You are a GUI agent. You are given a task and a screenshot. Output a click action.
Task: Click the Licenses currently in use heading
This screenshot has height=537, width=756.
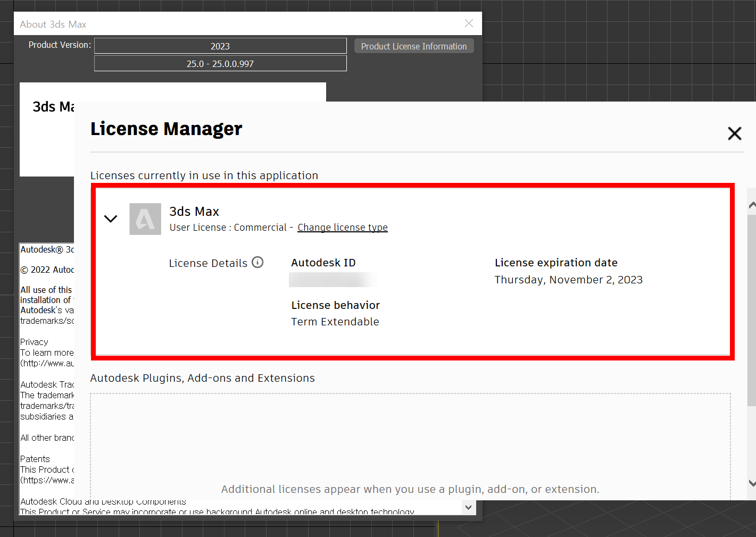(204, 175)
